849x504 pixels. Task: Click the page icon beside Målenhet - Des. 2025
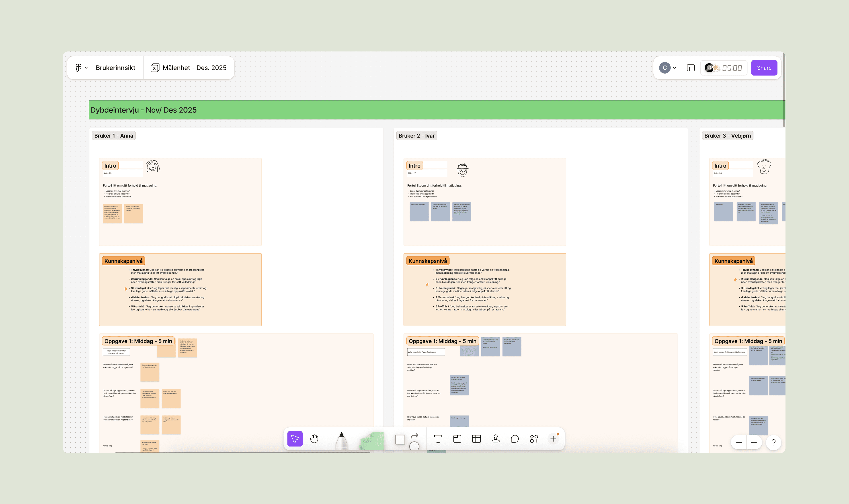[155, 68]
